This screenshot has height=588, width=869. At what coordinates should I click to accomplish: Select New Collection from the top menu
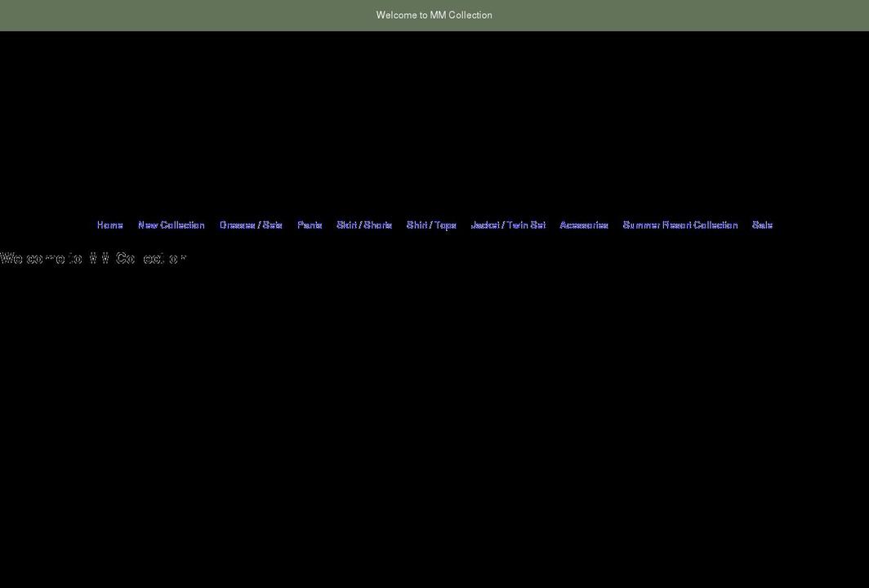click(171, 225)
